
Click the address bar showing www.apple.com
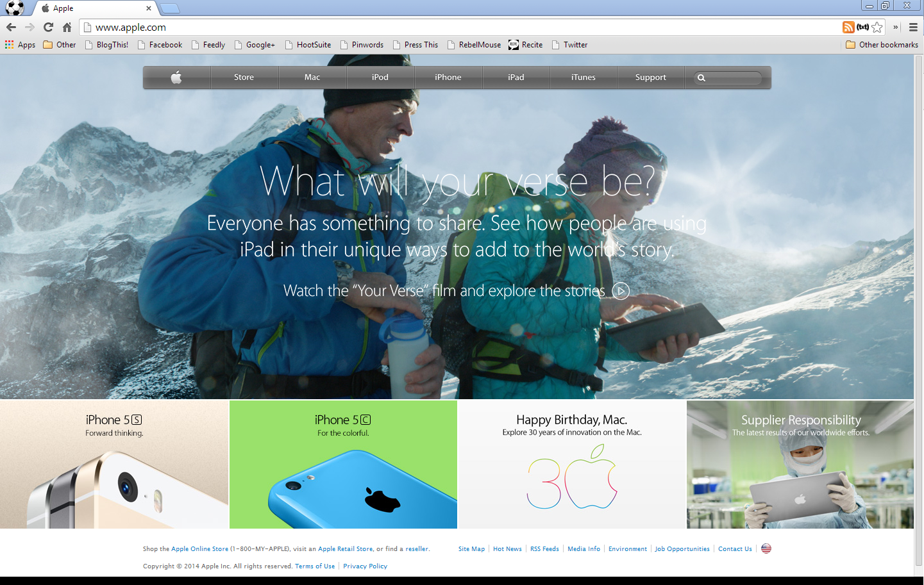tap(449, 27)
